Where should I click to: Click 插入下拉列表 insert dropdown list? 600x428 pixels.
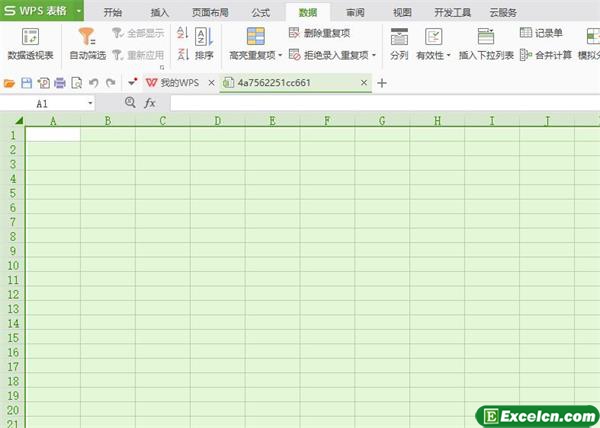click(486, 44)
